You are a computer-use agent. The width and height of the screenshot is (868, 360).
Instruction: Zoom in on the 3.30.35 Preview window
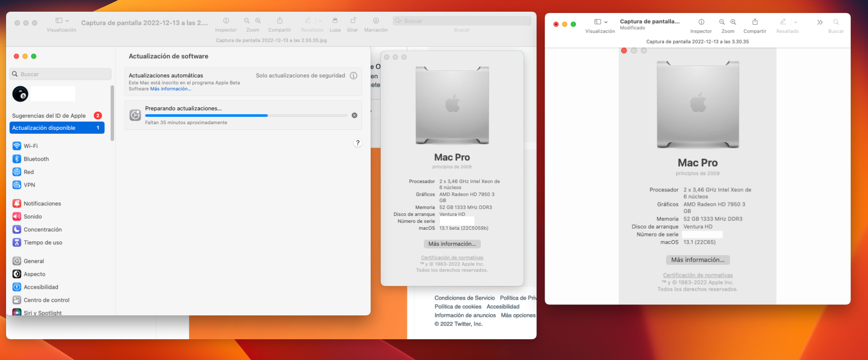coord(733,22)
